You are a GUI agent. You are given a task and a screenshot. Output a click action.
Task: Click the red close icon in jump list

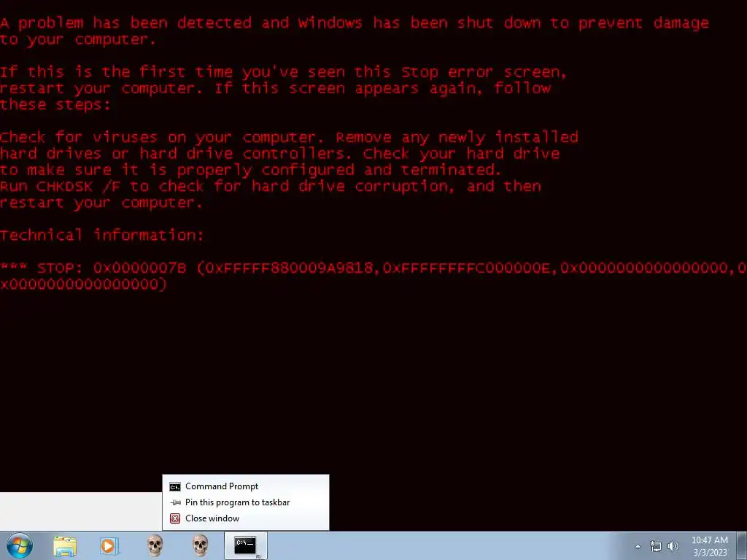coord(175,518)
